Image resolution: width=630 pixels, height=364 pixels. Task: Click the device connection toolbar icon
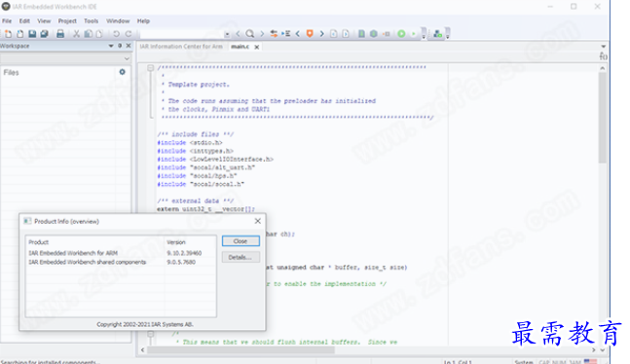(x=437, y=34)
